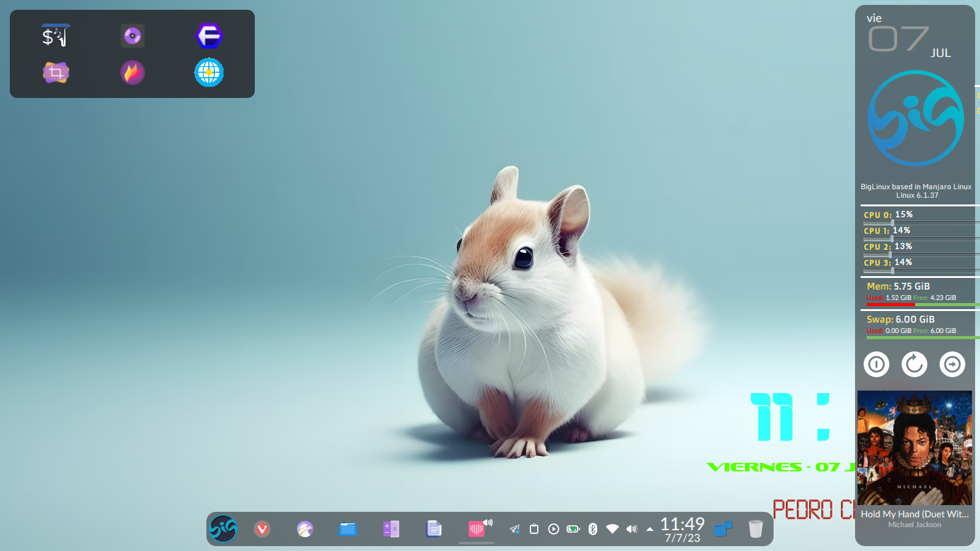Click the memory usage red and green bar
The height and width of the screenshot is (551, 980).
pos(922,304)
